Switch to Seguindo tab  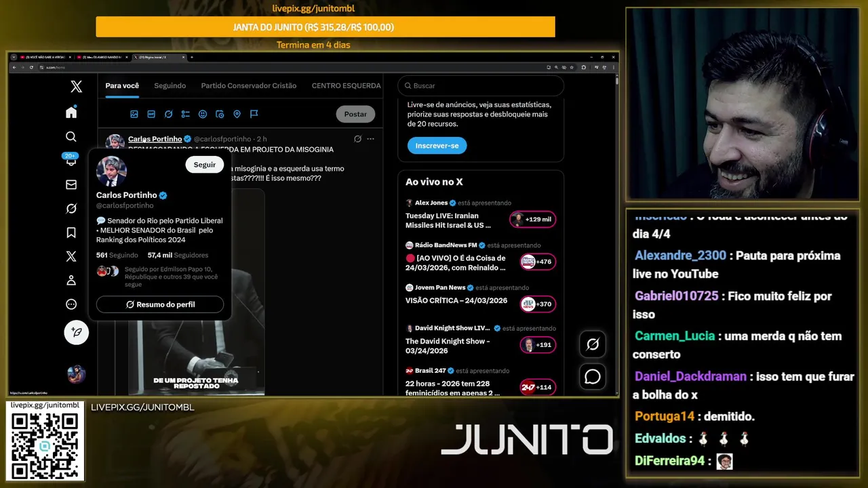click(x=170, y=85)
